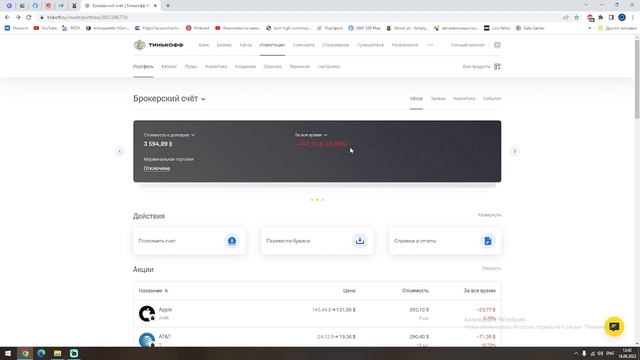The width and height of the screenshot is (640, 360).
Task: Sort stocks by Название column
Action: coord(153,291)
